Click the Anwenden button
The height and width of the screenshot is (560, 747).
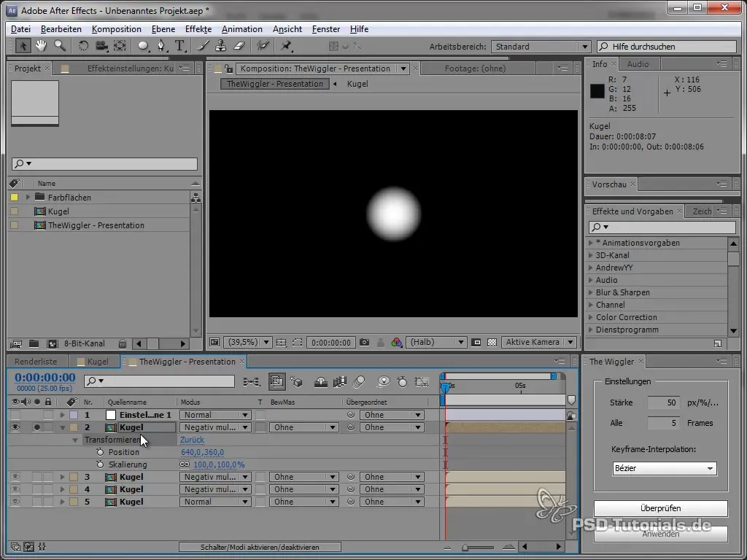pos(660,534)
